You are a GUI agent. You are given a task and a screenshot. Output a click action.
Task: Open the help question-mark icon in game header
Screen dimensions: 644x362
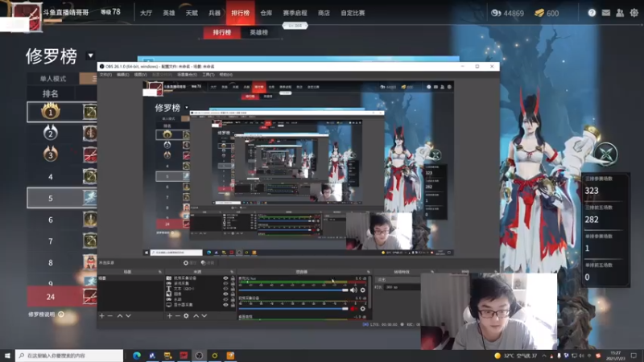click(592, 13)
